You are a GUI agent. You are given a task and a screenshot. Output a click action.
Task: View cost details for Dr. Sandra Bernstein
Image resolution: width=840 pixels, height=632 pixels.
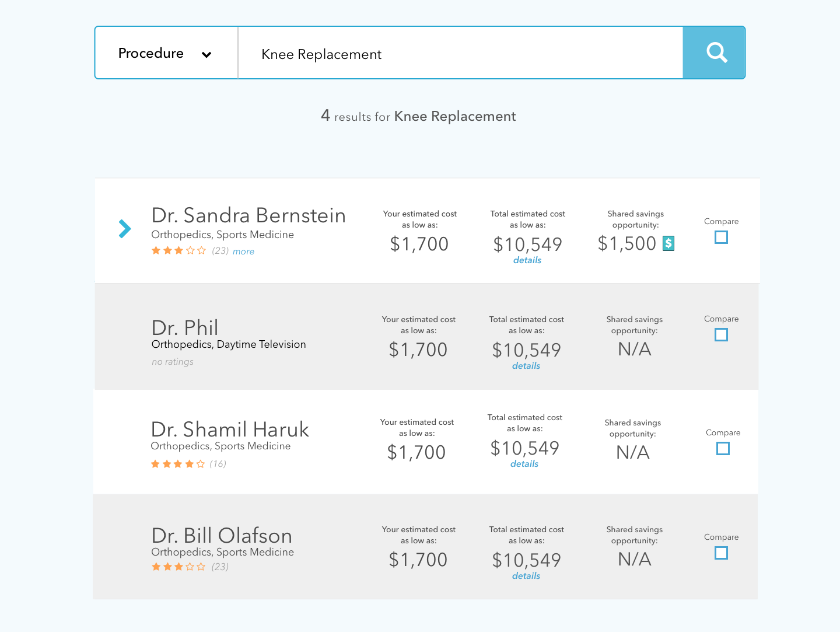(x=527, y=260)
